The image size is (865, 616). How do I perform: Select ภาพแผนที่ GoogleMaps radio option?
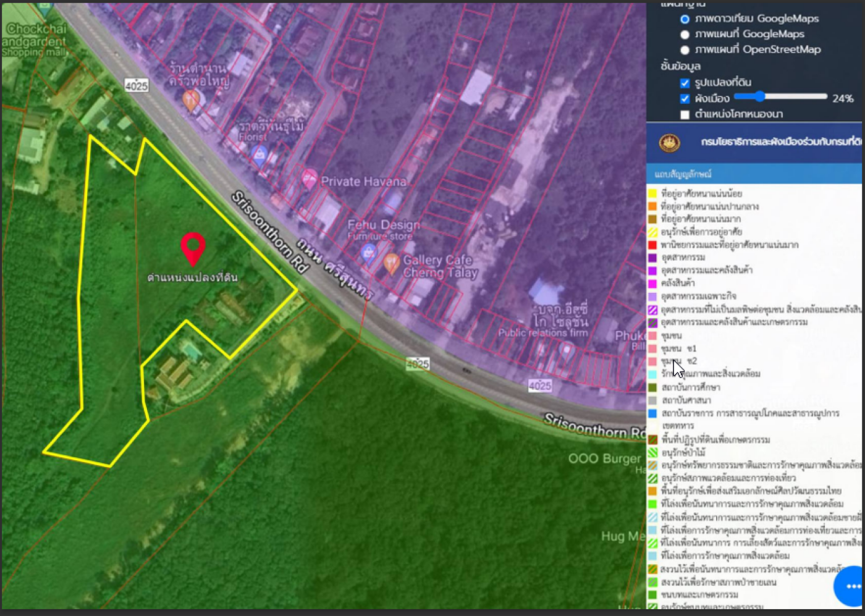(685, 35)
